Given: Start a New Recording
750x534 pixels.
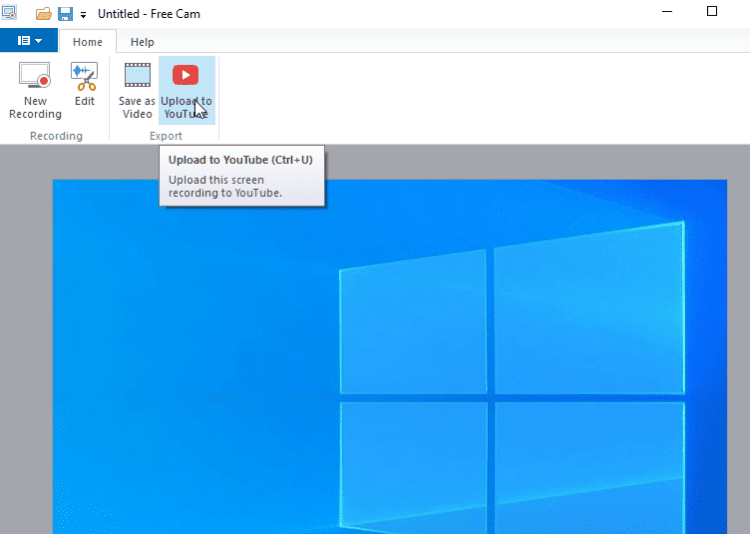Looking at the screenshot, I should (35, 91).
